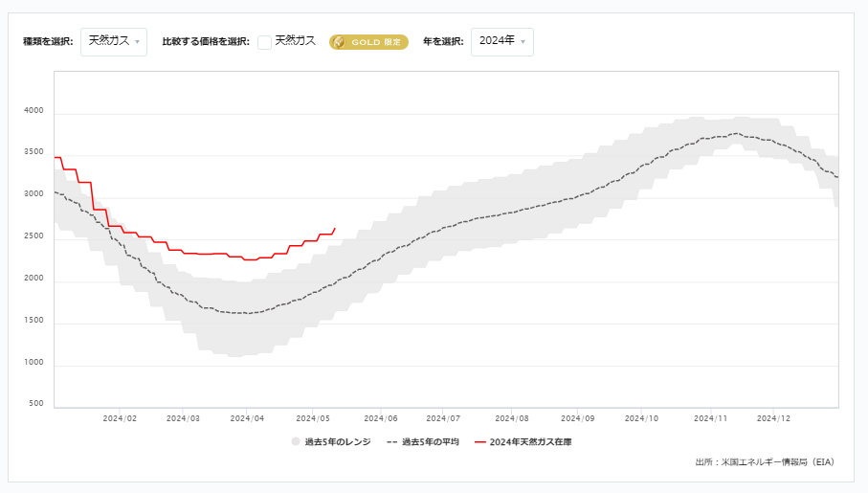
Task: Click the red line legend marker
Action: (480, 442)
